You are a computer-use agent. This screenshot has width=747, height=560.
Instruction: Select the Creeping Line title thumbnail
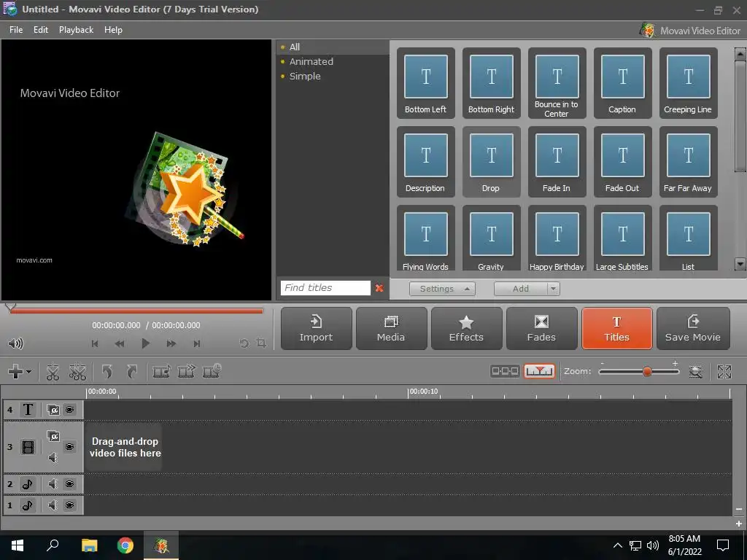pos(689,83)
